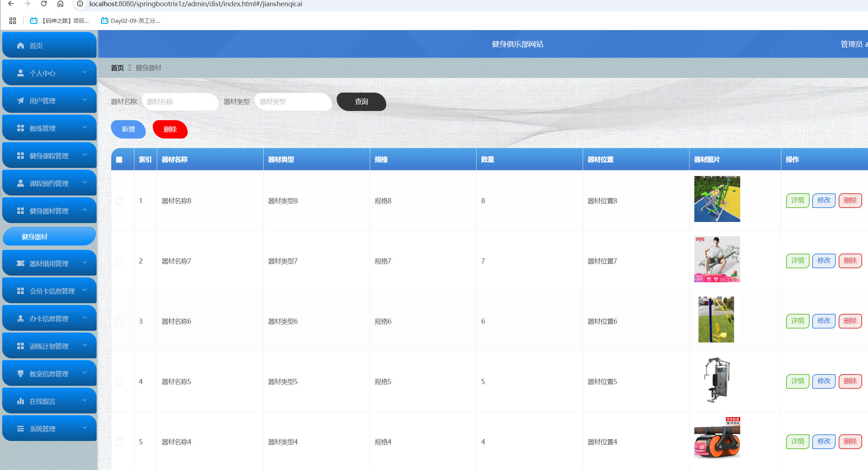Select the 健身器材 submenu item

[49, 236]
